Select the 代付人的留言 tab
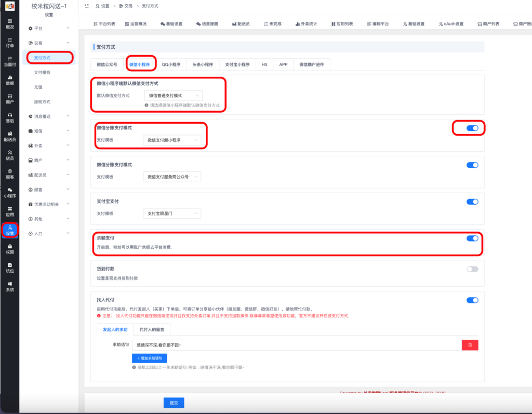Image resolution: width=532 pixels, height=414 pixels. point(152,329)
